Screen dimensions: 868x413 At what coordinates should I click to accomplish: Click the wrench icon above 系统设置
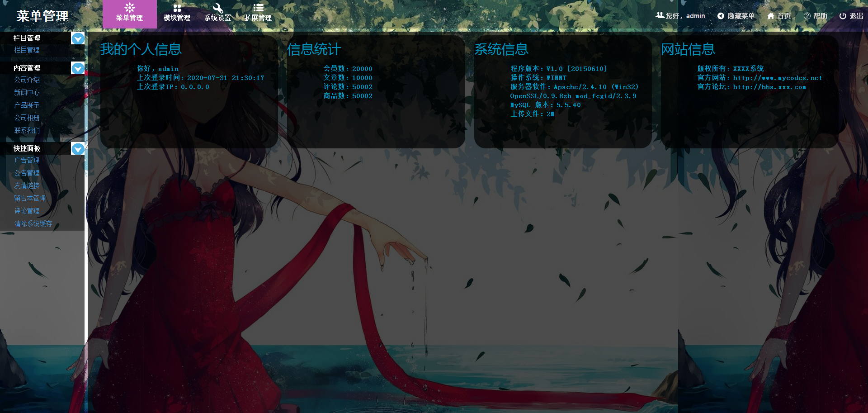point(218,8)
